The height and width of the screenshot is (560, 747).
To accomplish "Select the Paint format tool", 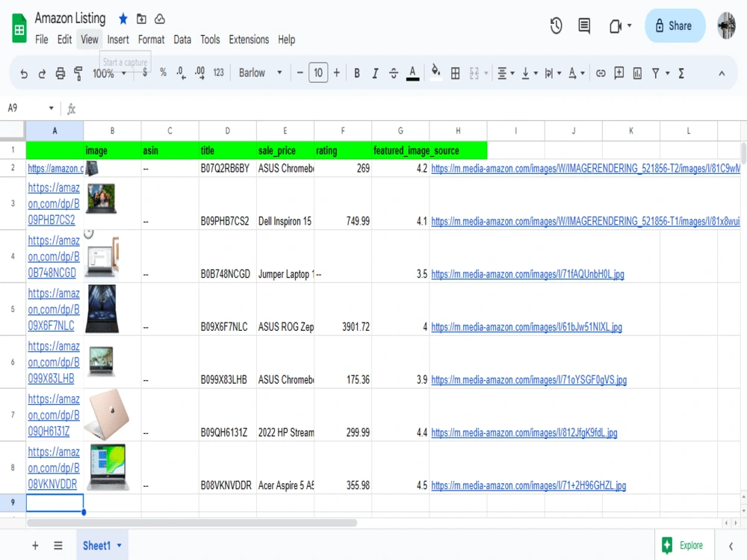I will (x=78, y=73).
